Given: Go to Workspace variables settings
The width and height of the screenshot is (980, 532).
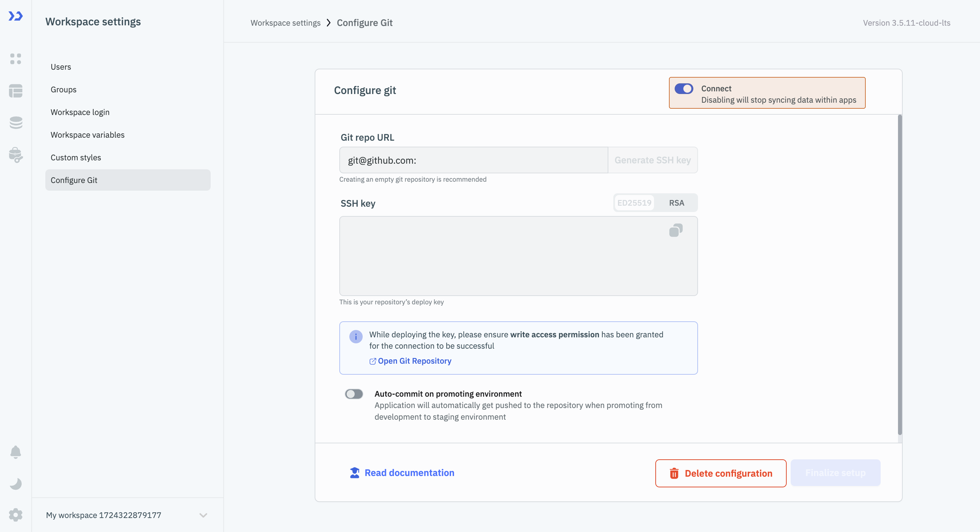Looking at the screenshot, I should pyautogui.click(x=87, y=135).
